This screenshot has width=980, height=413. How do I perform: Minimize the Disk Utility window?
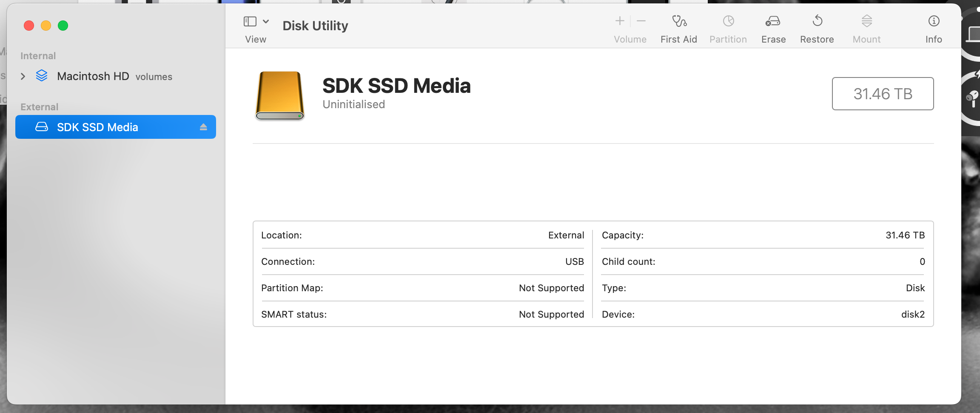46,26
